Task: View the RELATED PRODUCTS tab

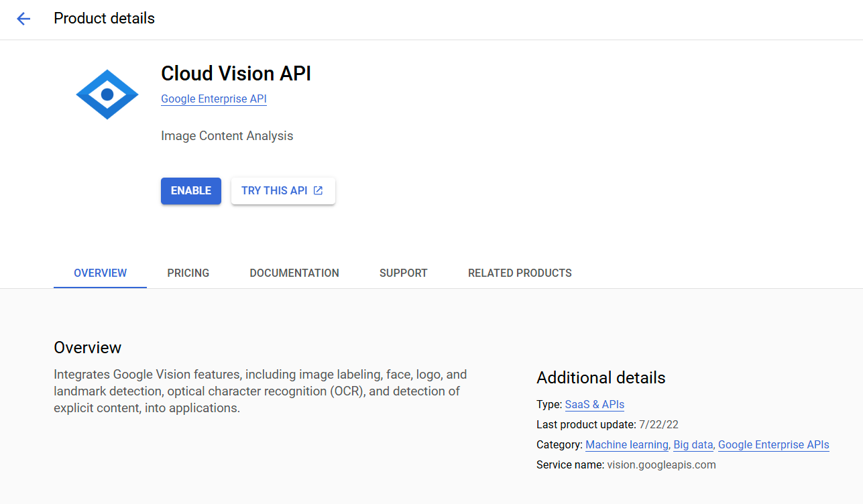Action: (x=520, y=273)
